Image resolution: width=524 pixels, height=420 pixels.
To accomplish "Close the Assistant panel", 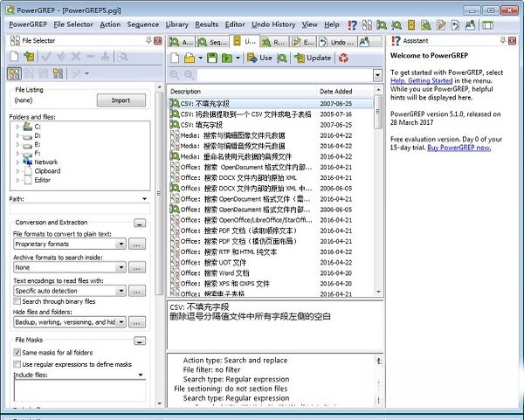I will click(512, 40).
